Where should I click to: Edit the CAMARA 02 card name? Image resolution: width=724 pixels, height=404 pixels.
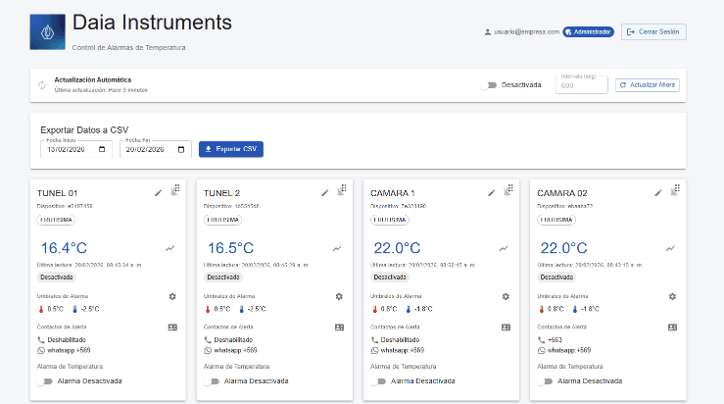pyautogui.click(x=658, y=193)
